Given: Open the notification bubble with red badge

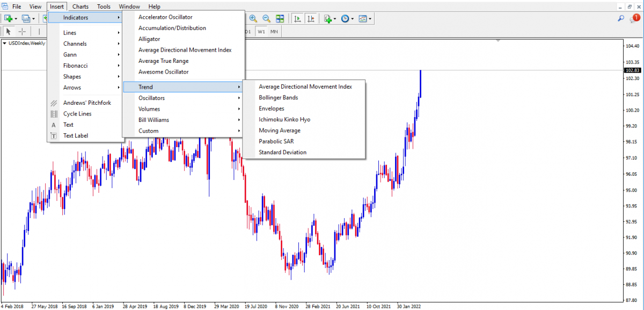Looking at the screenshot, I should pos(634,19).
